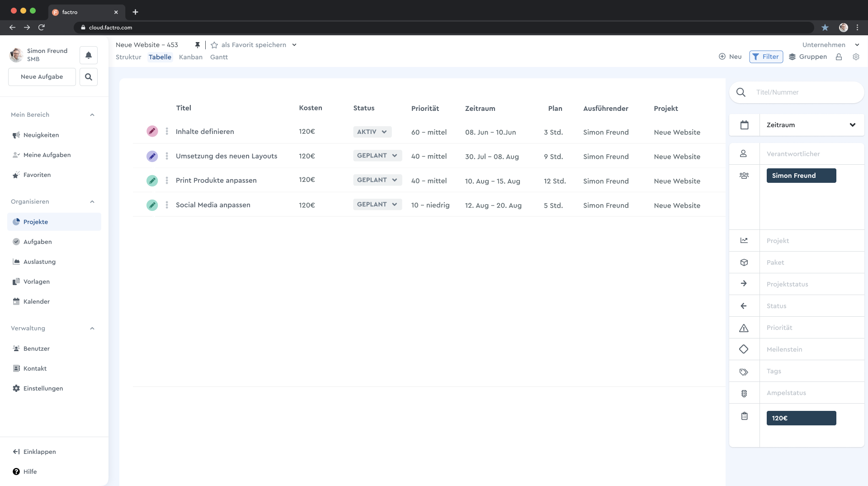
Task: Open the AKTIV status dropdown
Action: tap(372, 132)
